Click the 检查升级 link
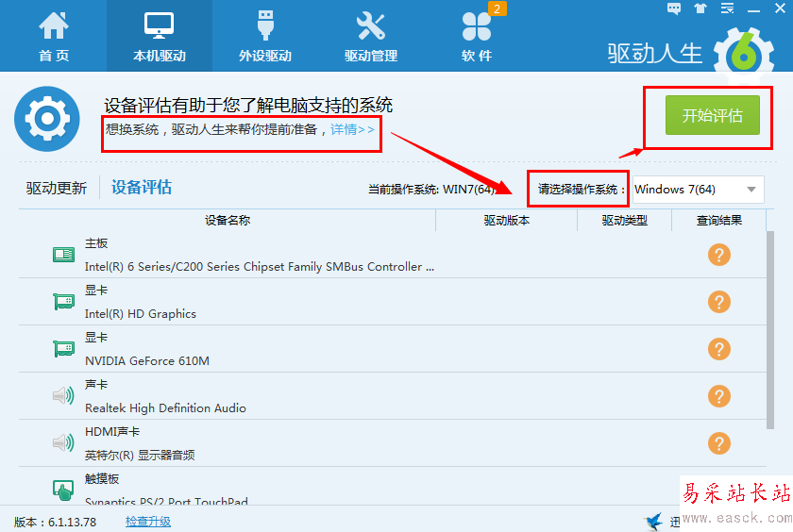The image size is (793, 532). pos(148,522)
